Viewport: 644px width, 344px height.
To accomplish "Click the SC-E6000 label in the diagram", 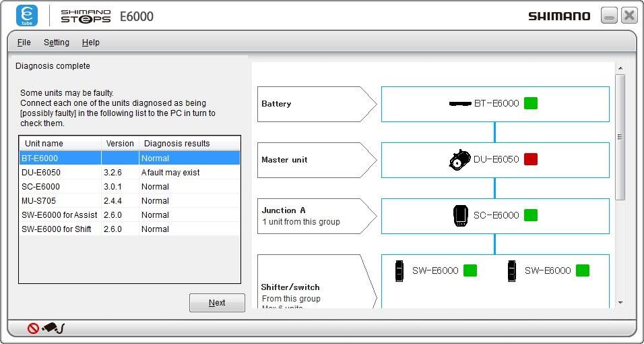I will coord(496,215).
